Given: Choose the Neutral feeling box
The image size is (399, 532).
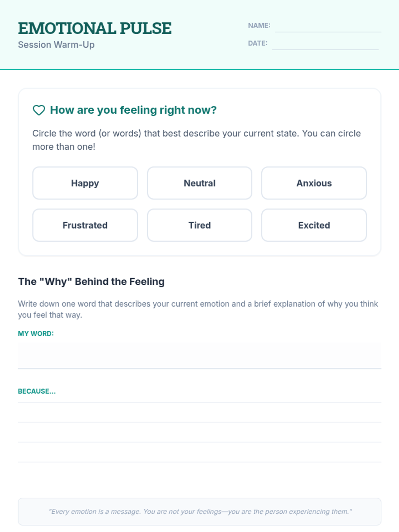Looking at the screenshot, I should tap(199, 183).
